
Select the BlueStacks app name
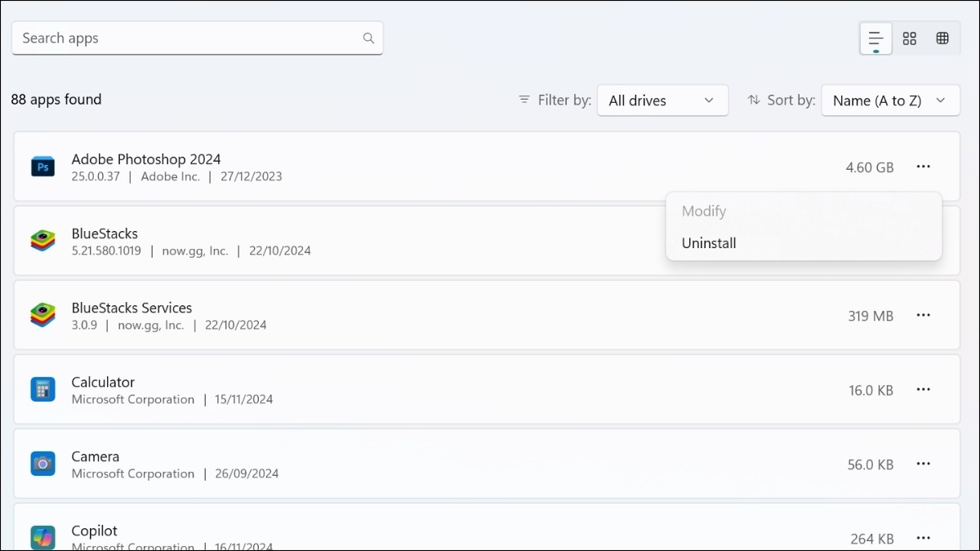click(105, 233)
